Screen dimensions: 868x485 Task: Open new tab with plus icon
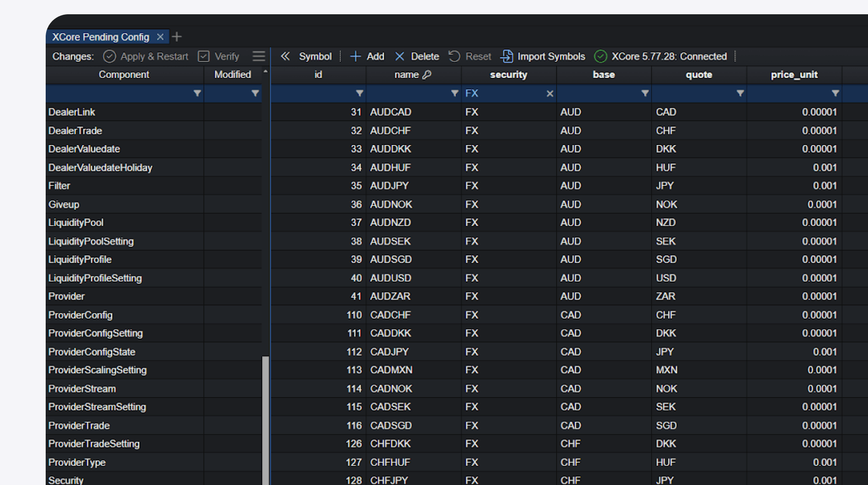177,37
